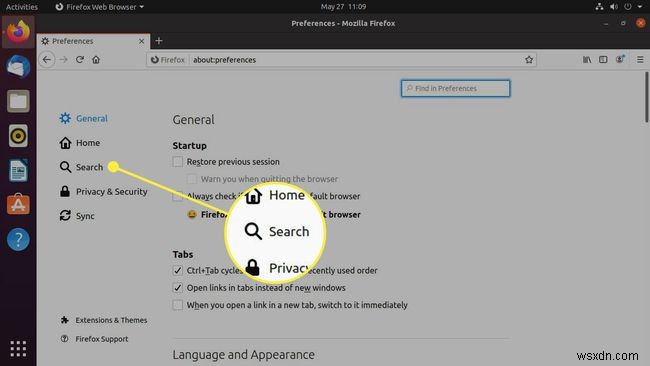Open the Sync category
This screenshot has height=366, width=650.
pos(77,216)
